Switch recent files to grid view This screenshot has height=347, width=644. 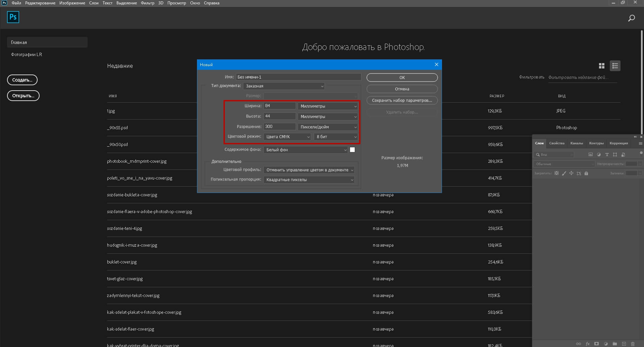tap(601, 66)
